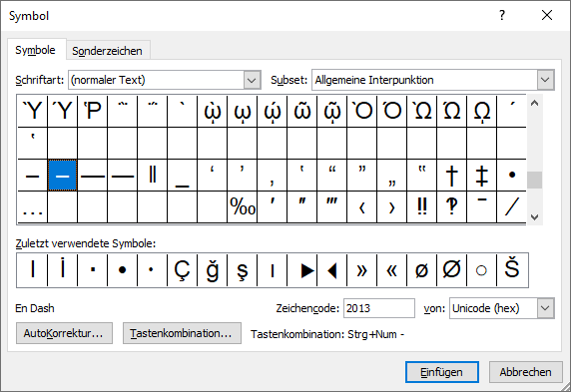
Task: Select the double vertical line ‖ symbol
Action: click(152, 176)
